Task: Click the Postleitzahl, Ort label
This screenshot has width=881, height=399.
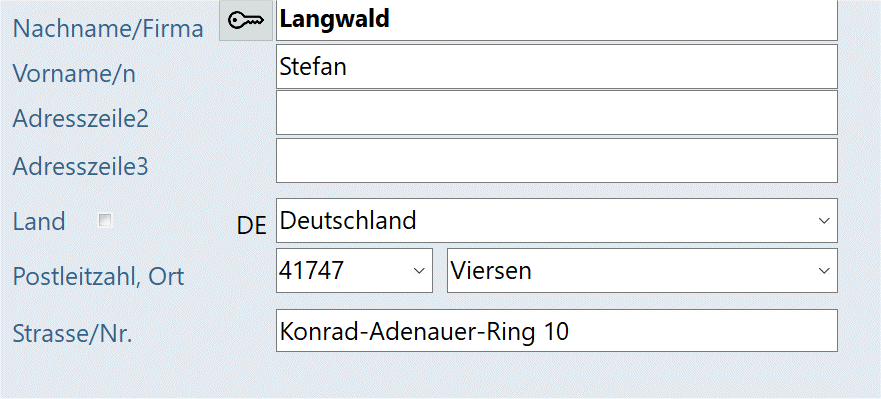Action: pos(98,276)
